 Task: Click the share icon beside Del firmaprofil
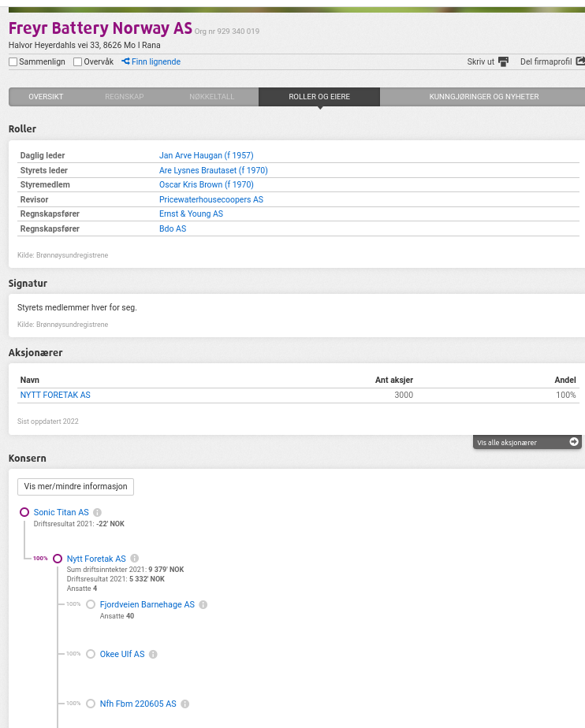580,61
